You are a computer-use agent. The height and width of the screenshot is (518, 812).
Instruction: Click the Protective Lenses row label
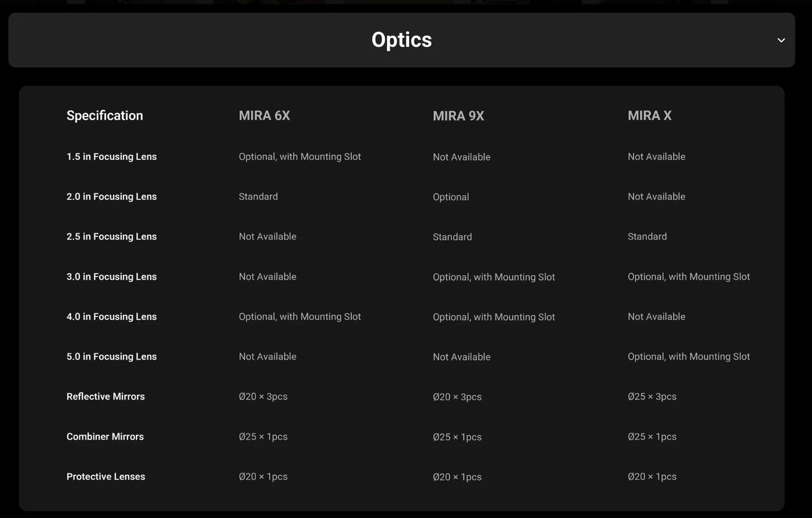coord(106,477)
